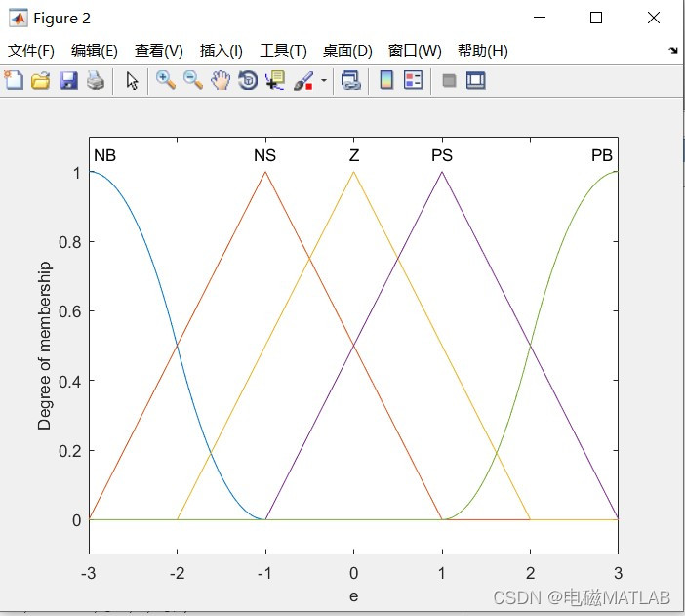685x616 pixels.
Task: Click the y-axis tick label 0.6
Action: click(70, 311)
